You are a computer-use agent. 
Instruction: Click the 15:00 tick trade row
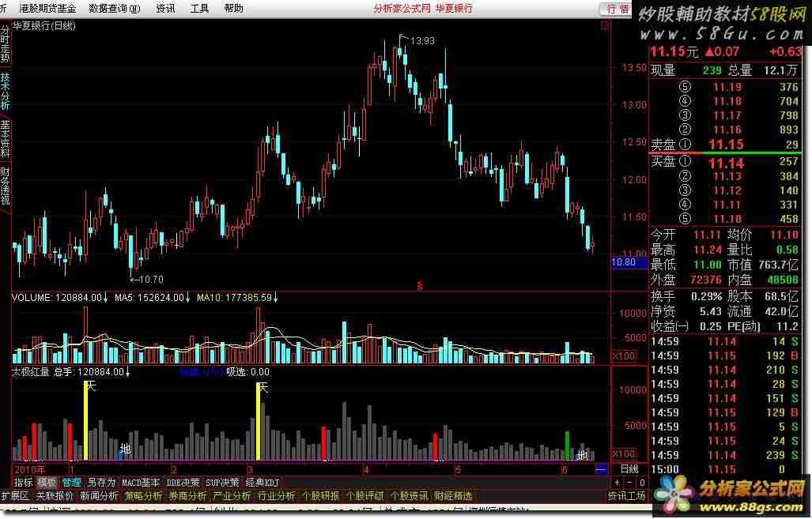tap(727, 469)
